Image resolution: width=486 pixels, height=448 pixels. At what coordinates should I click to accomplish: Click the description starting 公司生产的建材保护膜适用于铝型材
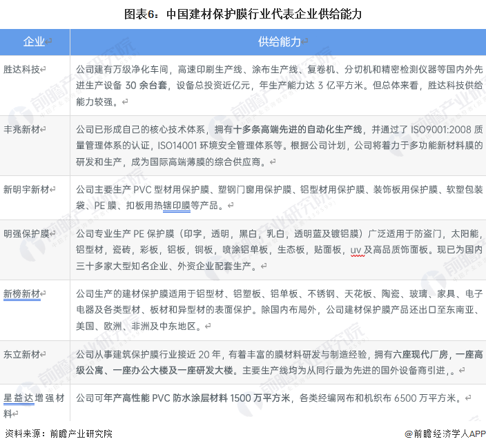tap(280, 310)
